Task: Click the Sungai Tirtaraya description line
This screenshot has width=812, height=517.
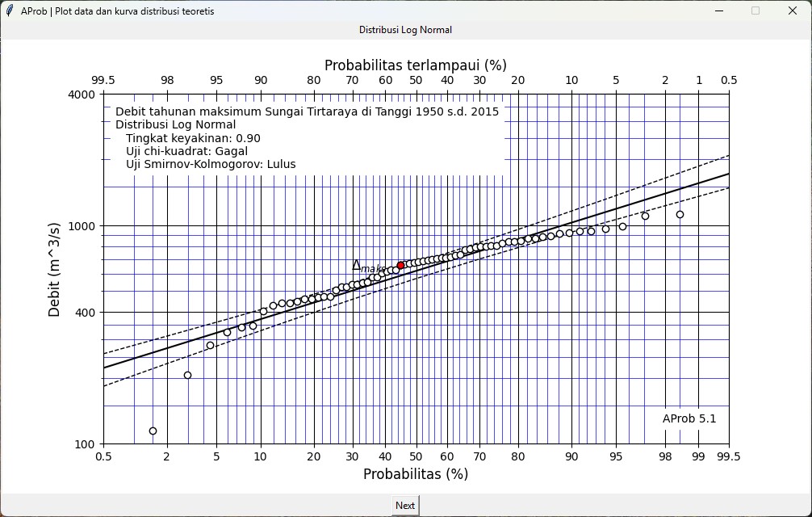Action: click(307, 111)
